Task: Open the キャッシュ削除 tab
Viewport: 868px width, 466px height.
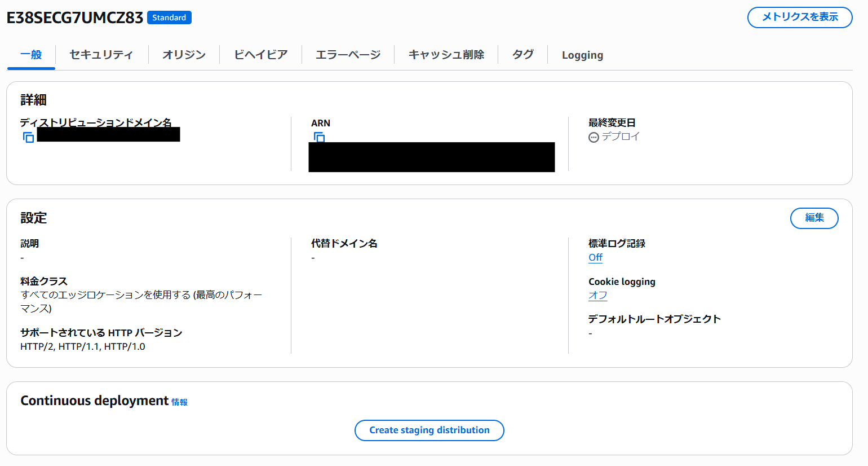Action: point(446,55)
